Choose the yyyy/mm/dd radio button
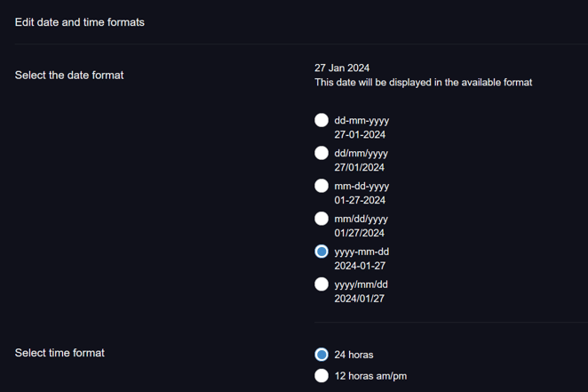Screen dimensions: 588x392 point(322,284)
